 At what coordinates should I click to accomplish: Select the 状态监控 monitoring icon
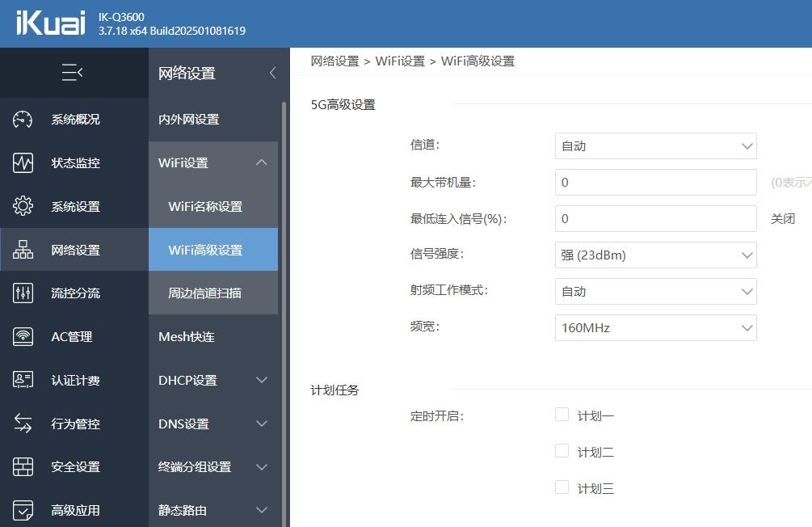pos(23,162)
